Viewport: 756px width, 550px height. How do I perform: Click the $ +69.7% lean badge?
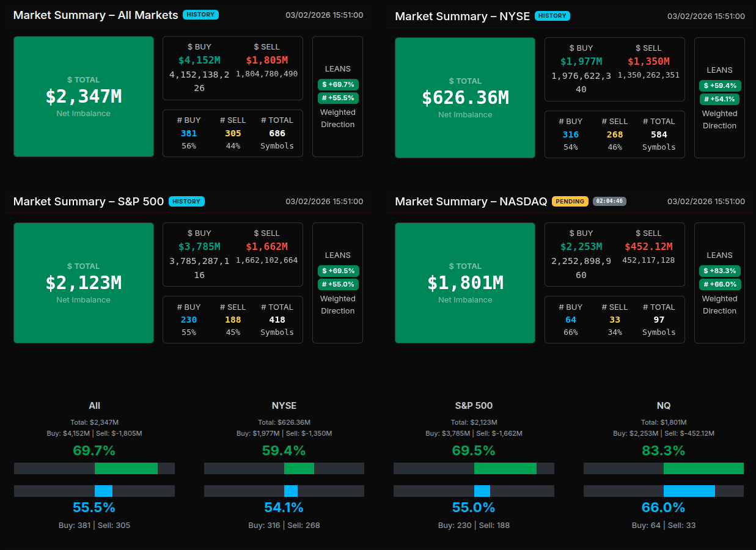[338, 84]
